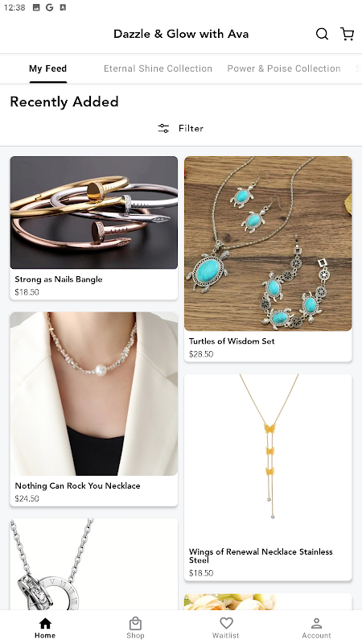Open Strong as Nails Bangle product image
Image resolution: width=362 pixels, height=644 pixels.
tap(94, 213)
